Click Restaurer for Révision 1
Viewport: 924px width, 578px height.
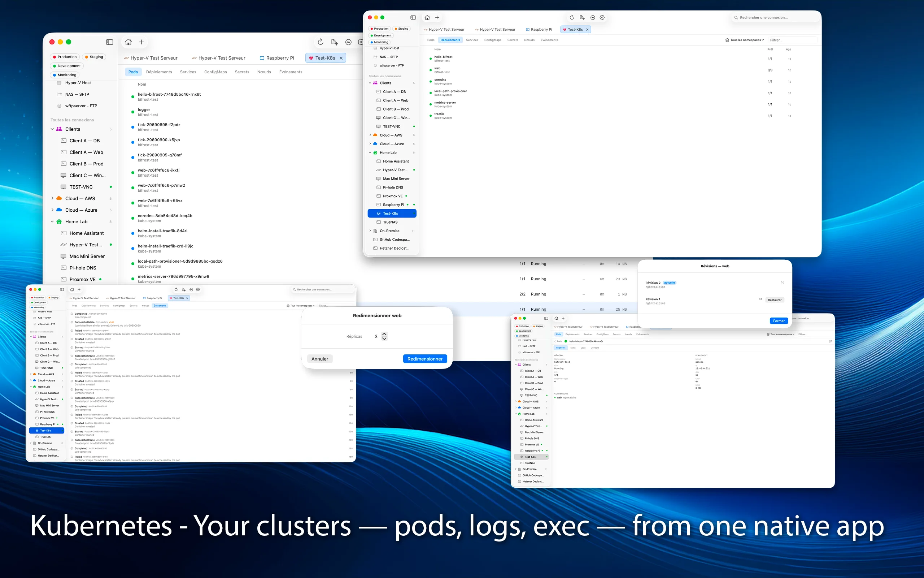point(775,300)
